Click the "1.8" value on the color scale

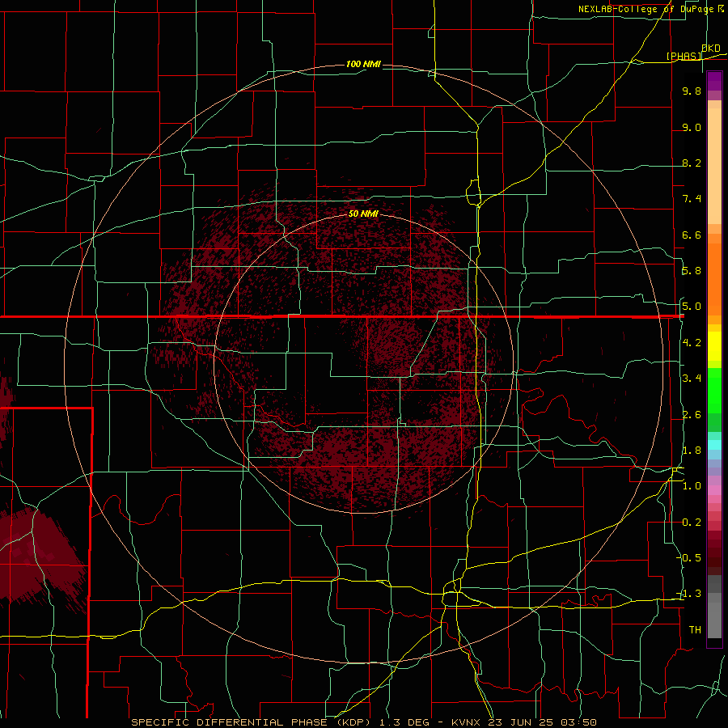692,451
